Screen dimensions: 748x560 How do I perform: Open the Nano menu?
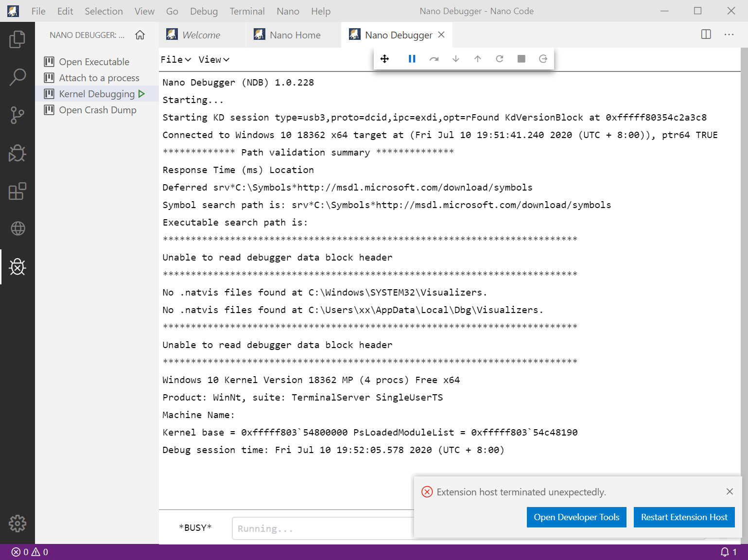[288, 11]
